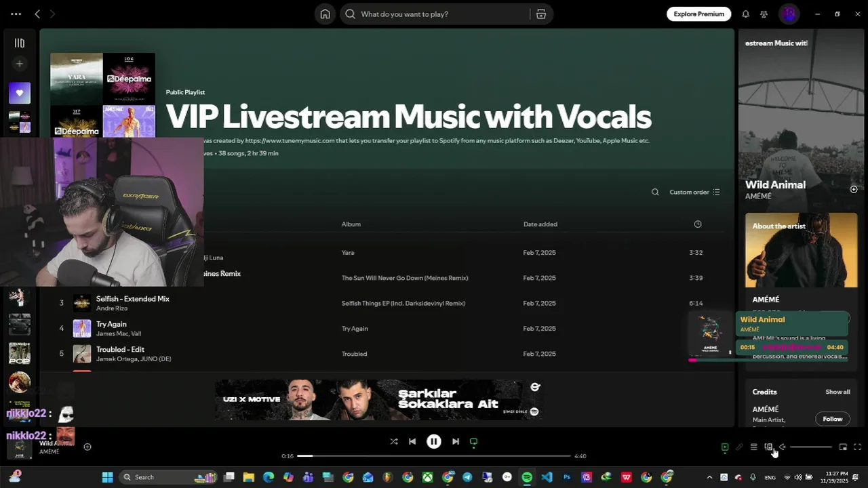Open Telegram from the taskbar
This screenshot has width=868, height=488.
click(x=467, y=477)
